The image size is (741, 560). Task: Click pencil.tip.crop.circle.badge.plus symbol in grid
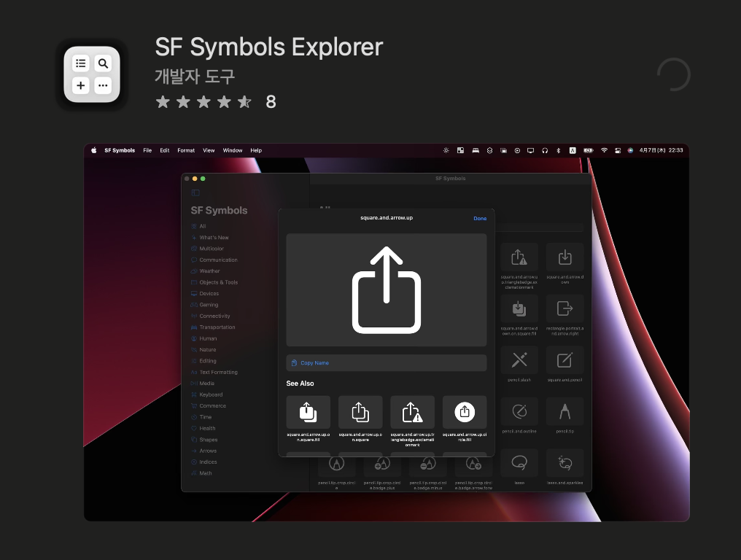tap(382, 468)
